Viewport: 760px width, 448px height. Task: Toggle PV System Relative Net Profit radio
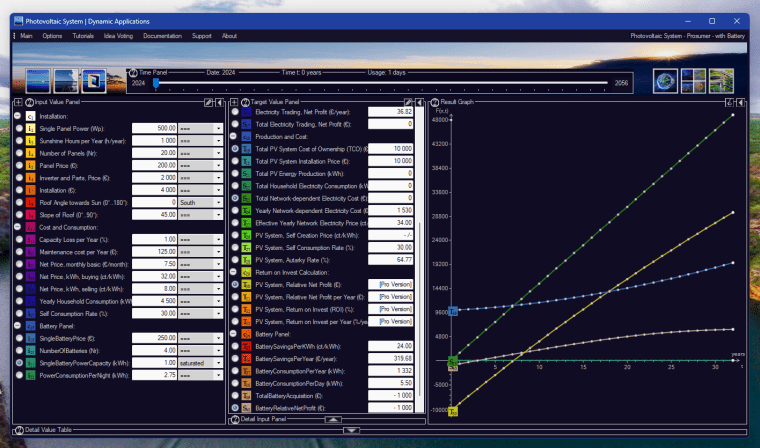click(235, 285)
